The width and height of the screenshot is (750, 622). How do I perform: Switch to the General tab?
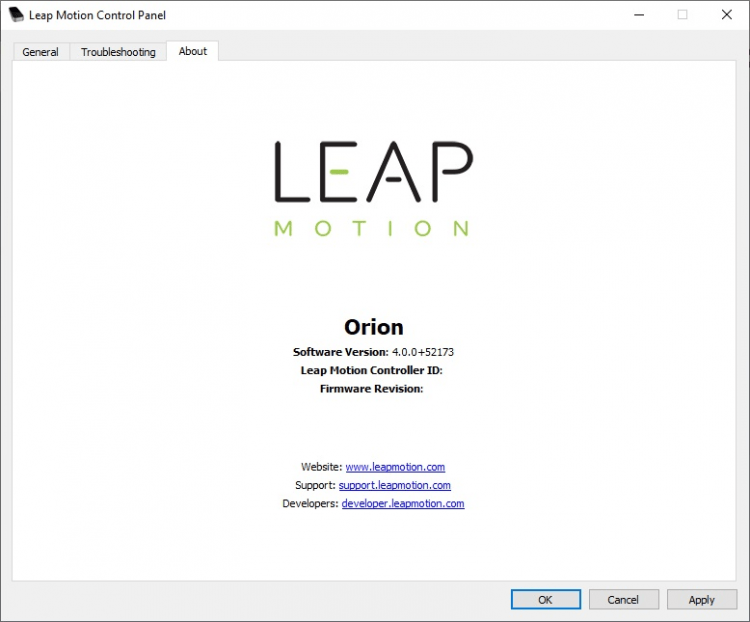point(41,52)
